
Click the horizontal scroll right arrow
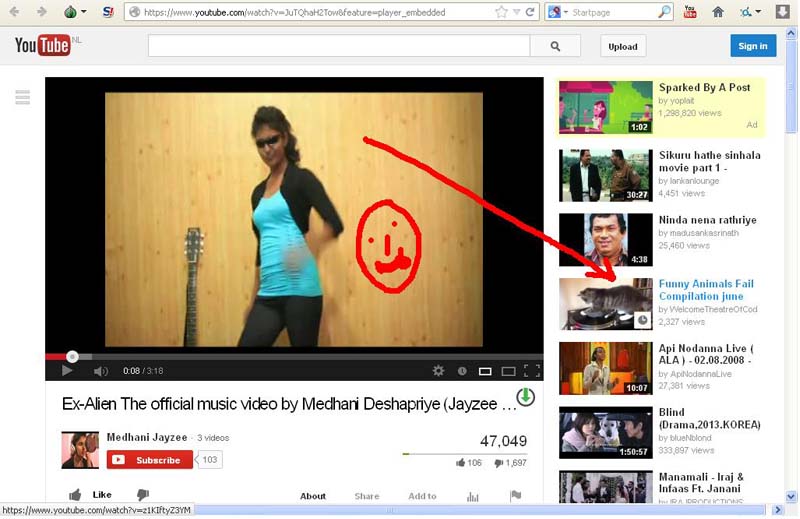[778, 510]
